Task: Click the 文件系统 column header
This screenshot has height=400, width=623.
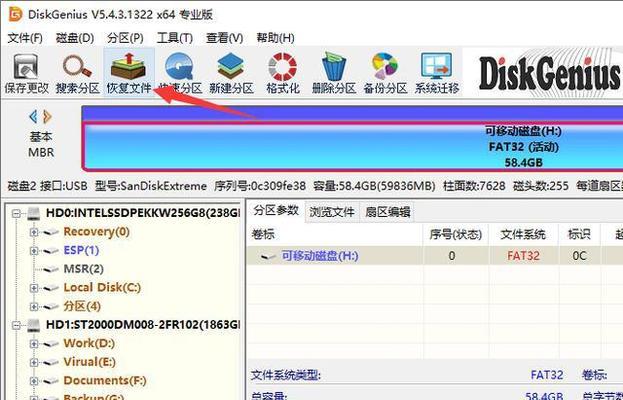Action: click(523, 235)
